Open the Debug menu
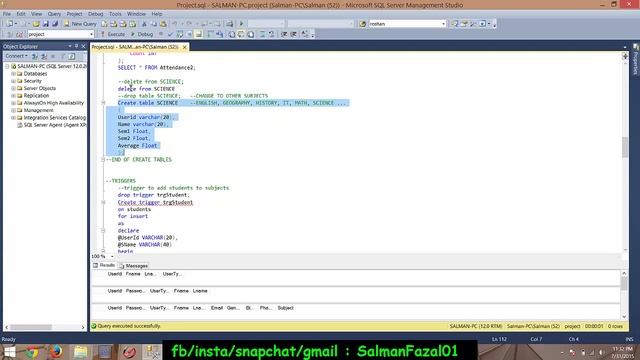Viewport: 640px width, 360px height. point(96,14)
